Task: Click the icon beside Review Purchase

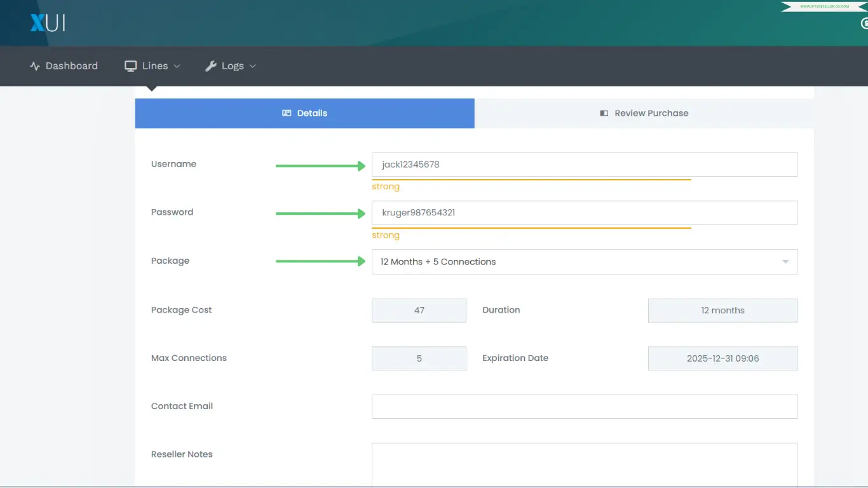Action: 603,112
